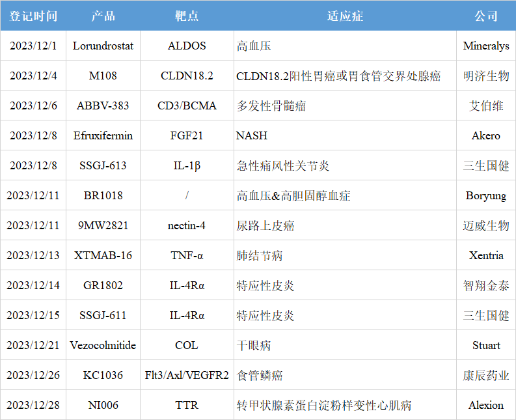Click the NI006 product cell
Image resolution: width=516 pixels, height=420 pixels.
tap(103, 405)
